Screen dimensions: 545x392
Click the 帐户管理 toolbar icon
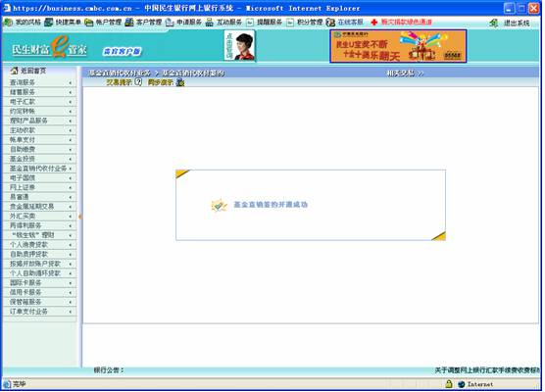[89, 23]
